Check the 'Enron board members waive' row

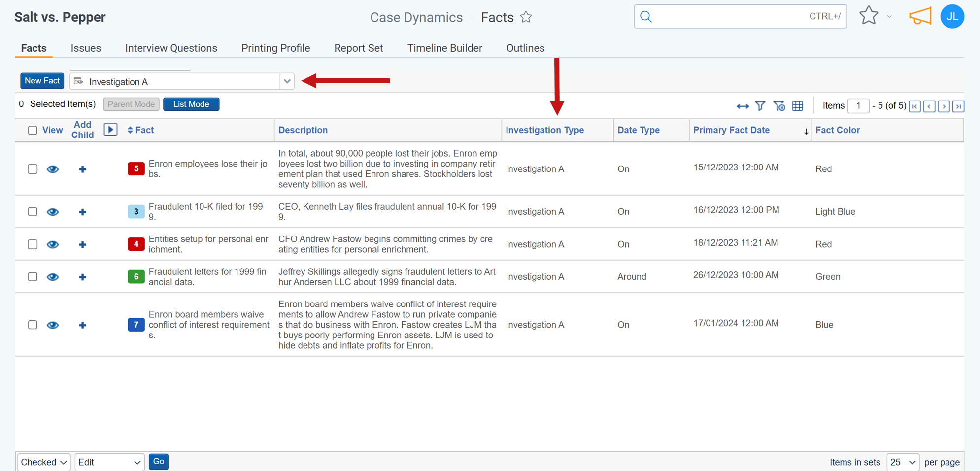pos(33,325)
